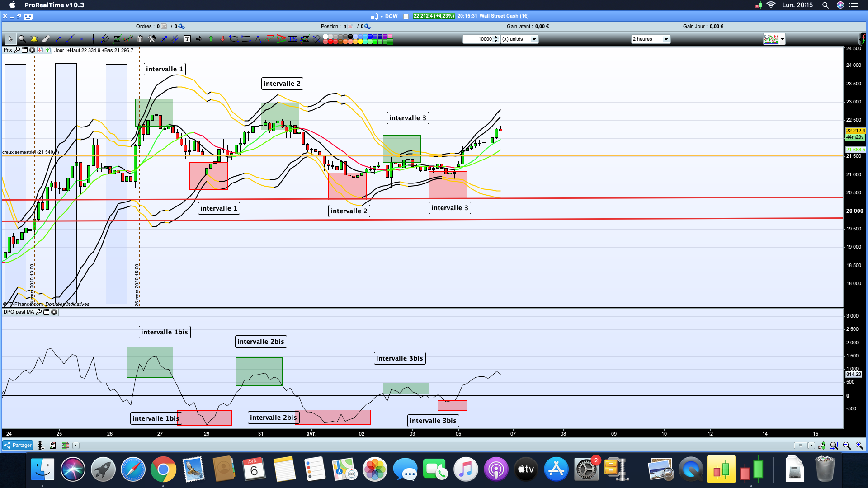Expand the chart template dropdown arrow
The width and height of the screenshot is (868, 488).
782,39
